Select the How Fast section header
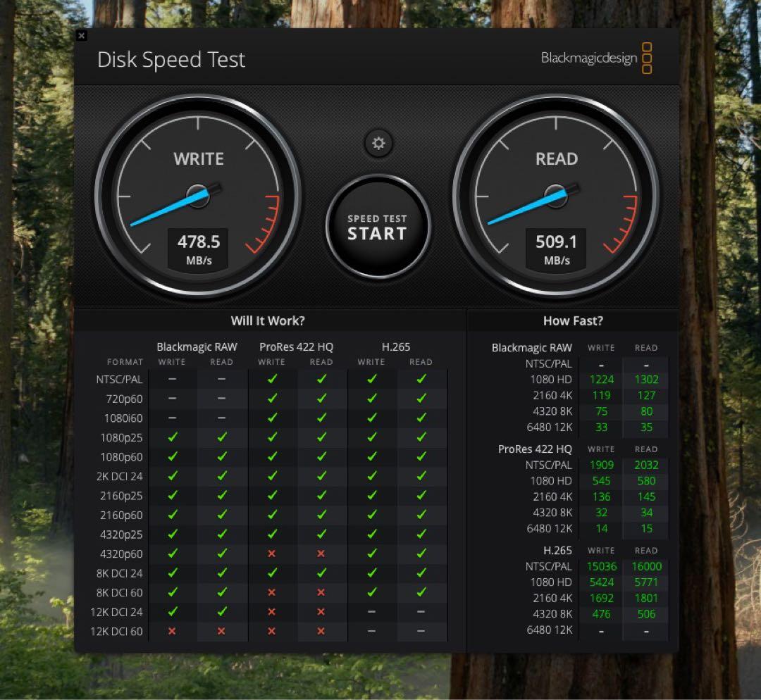This screenshot has height=700, width=761. click(574, 320)
